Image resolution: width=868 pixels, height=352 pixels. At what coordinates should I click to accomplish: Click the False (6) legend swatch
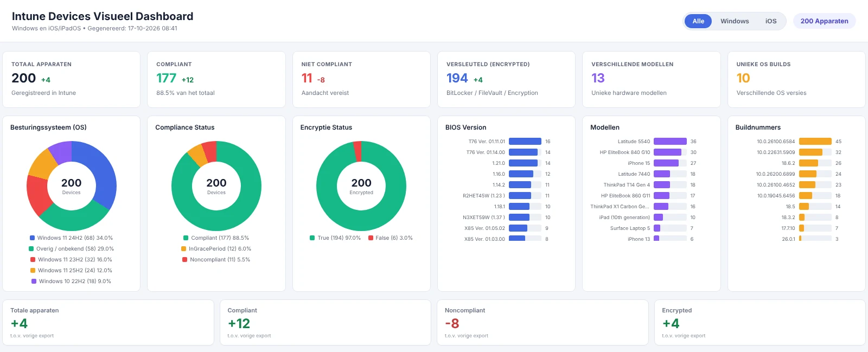[x=371, y=238]
